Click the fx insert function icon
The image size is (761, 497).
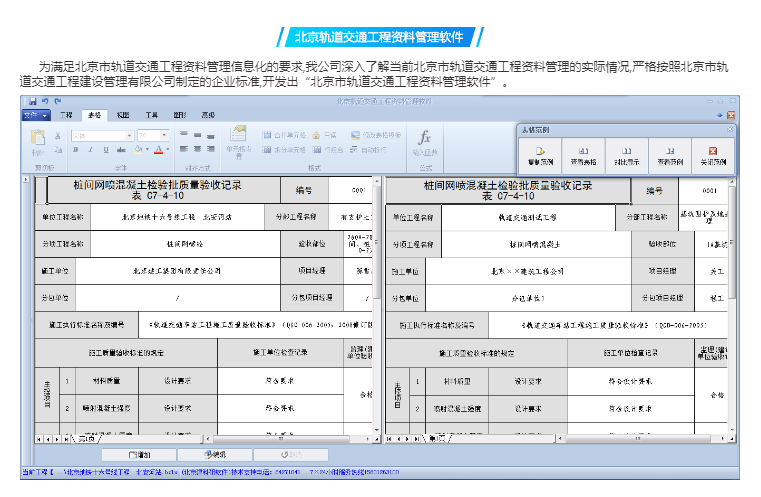pos(425,138)
